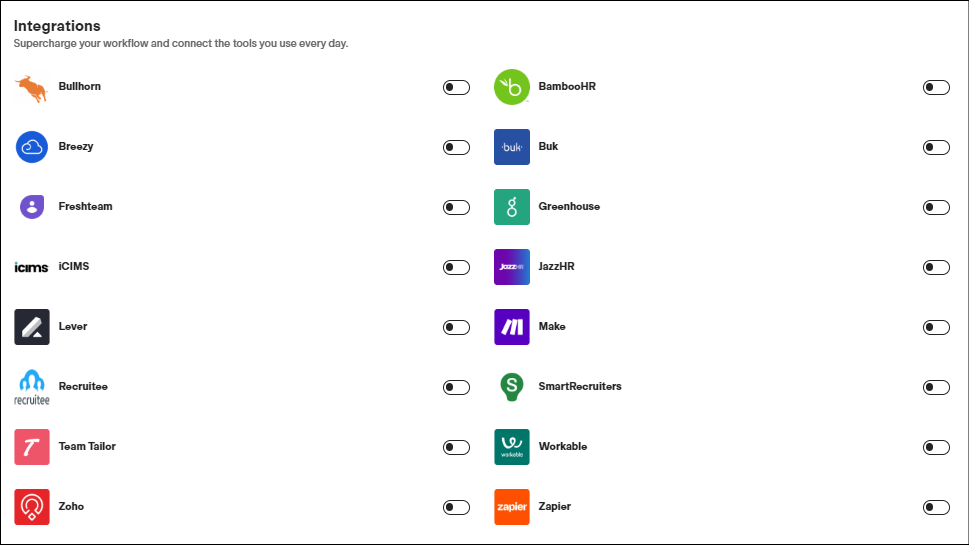Screen dimensions: 969x545
Task: Click the Team Tailor integration name
Action: [x=87, y=446]
